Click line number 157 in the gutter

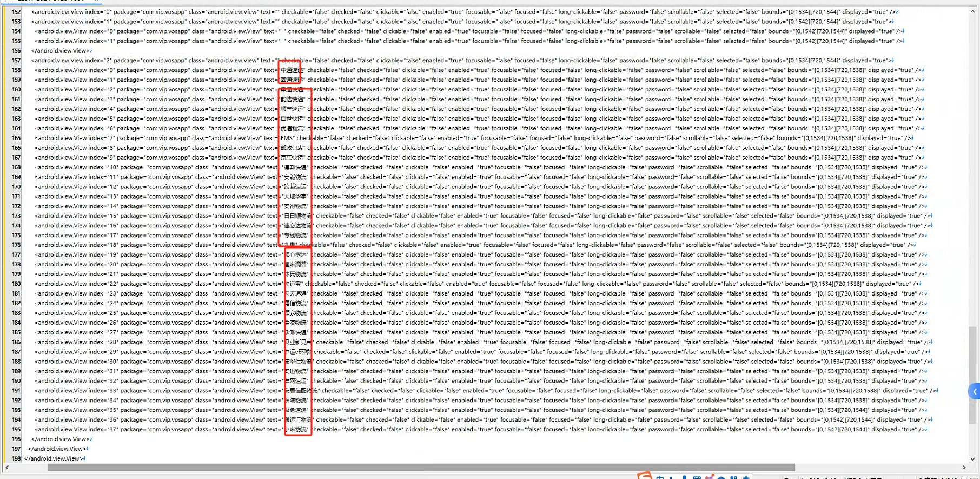coord(16,61)
